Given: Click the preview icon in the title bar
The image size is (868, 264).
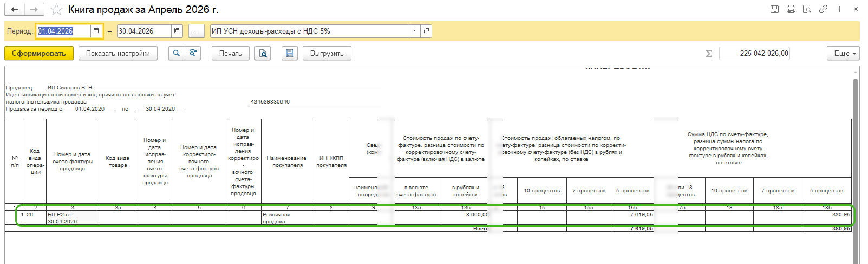Looking at the screenshot, I should (x=807, y=9).
